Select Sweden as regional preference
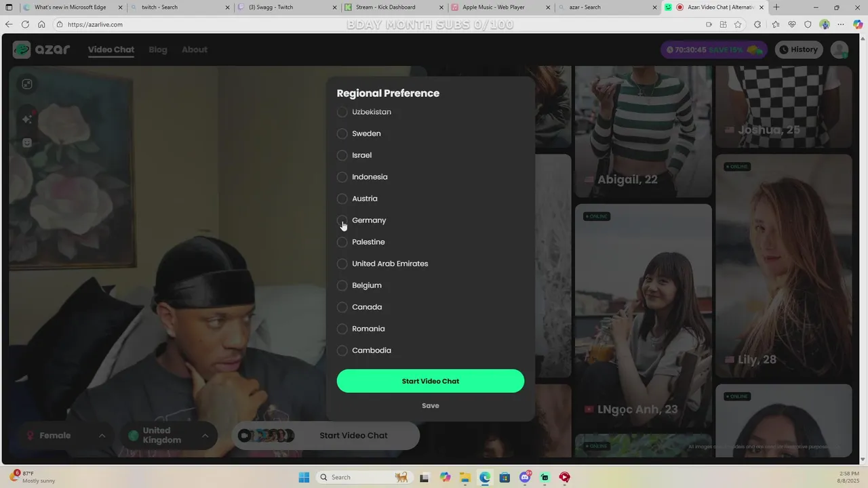Viewport: 868px width, 488px height. (x=342, y=134)
